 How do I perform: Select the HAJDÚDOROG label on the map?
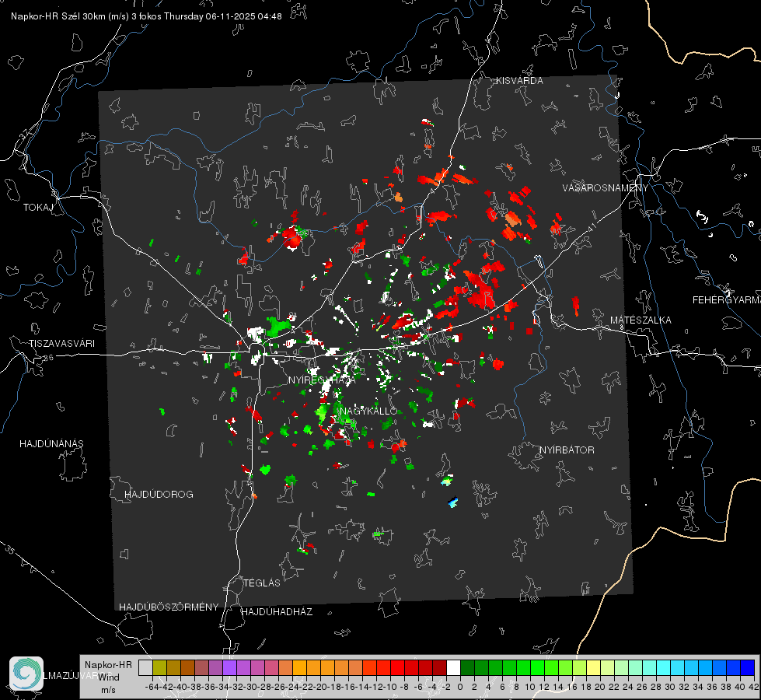[x=159, y=494]
